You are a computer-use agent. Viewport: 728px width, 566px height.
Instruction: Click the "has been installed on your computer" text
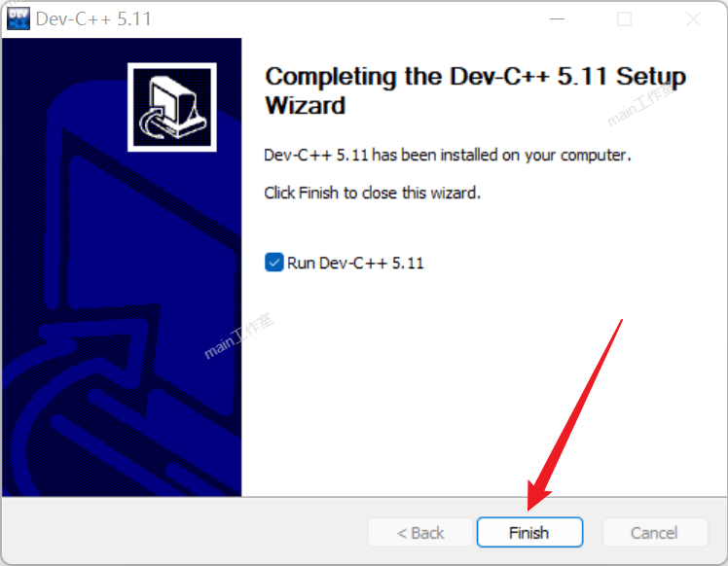point(501,155)
